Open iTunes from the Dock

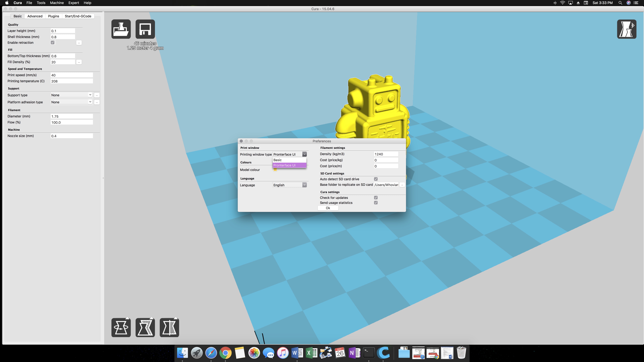point(283,353)
